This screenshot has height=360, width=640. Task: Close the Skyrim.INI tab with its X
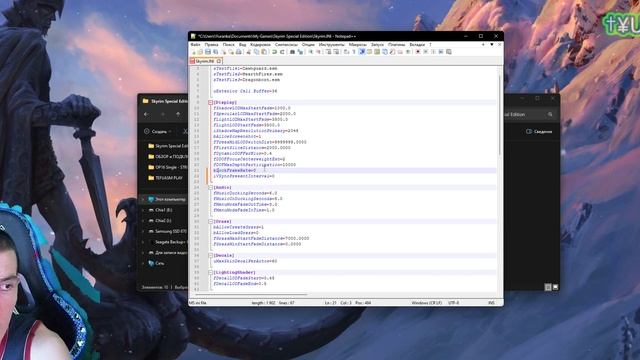(219, 61)
